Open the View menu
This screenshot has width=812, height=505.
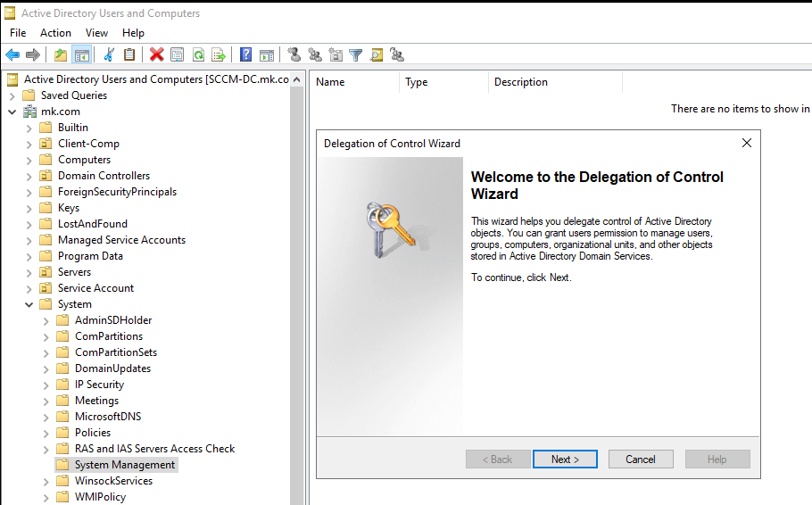coord(96,33)
